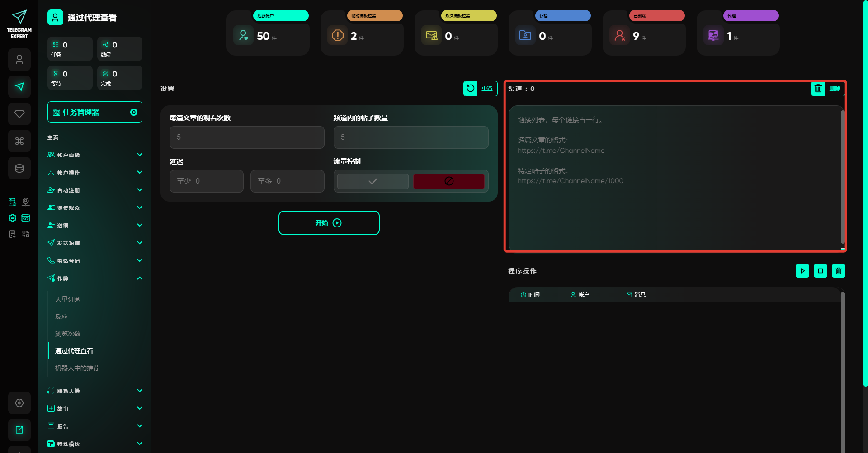
Task: Click the command symbol icon in left sidebar
Action: [x=19, y=141]
